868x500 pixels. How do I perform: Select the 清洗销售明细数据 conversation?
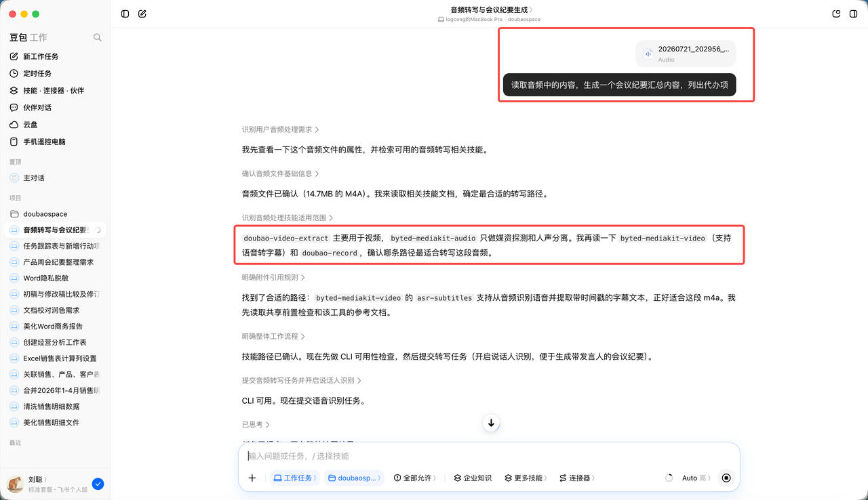[55, 407]
